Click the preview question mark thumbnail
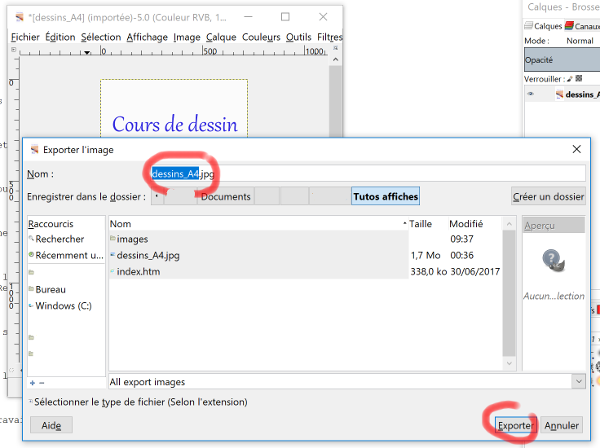600x448 pixels. (554, 260)
